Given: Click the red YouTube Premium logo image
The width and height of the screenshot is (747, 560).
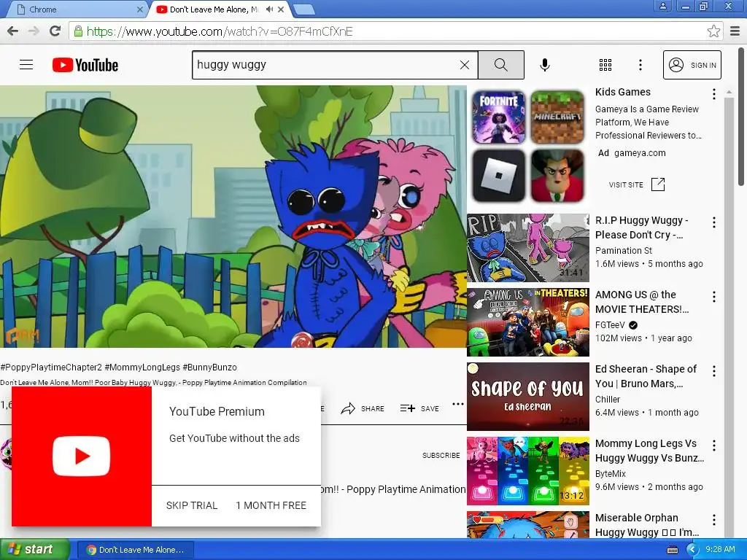Looking at the screenshot, I should tap(82, 456).
